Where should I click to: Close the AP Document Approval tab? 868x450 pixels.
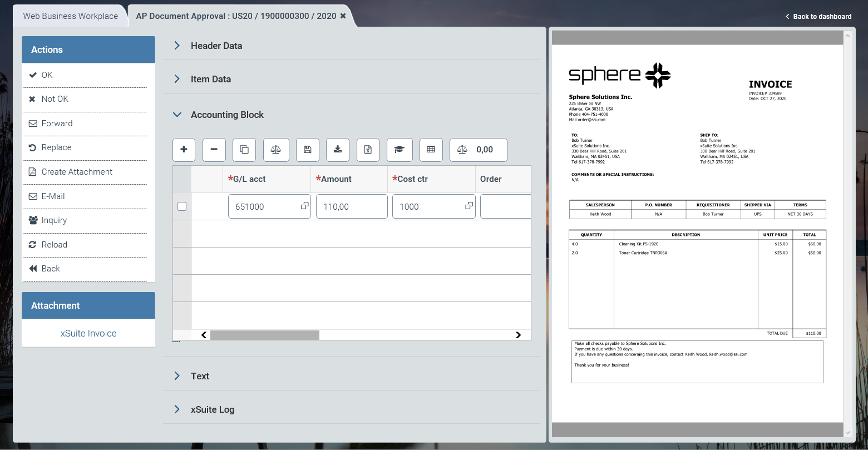click(x=343, y=16)
